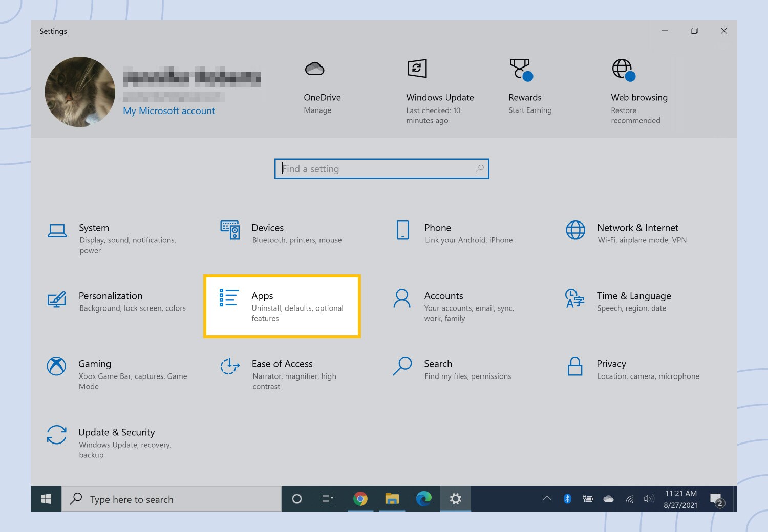Open the Personalization paintbrush icon
Image resolution: width=768 pixels, height=532 pixels.
point(57,299)
